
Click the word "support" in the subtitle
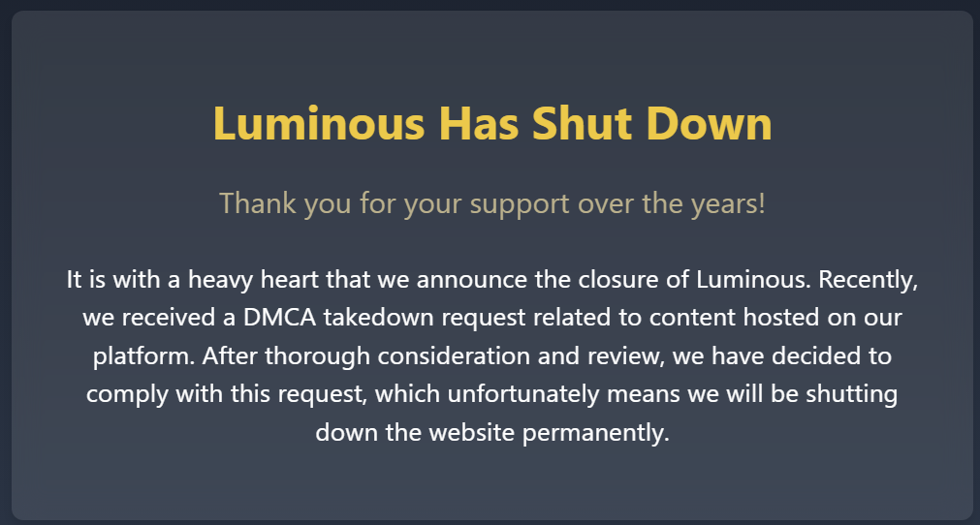pyautogui.click(x=520, y=205)
